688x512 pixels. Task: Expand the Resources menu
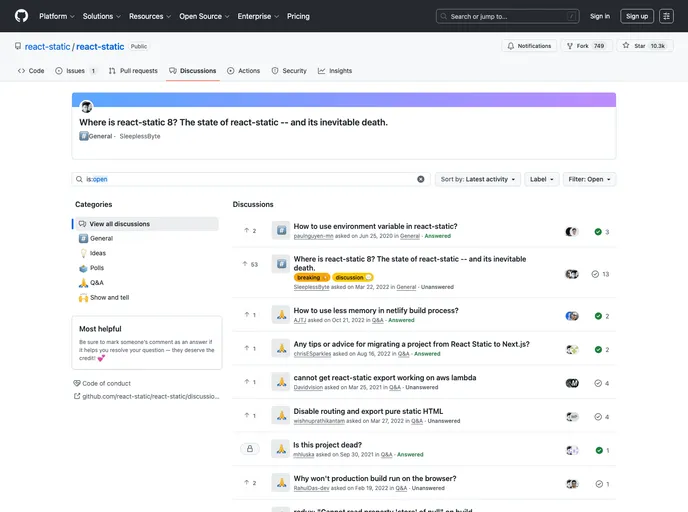[150, 16]
